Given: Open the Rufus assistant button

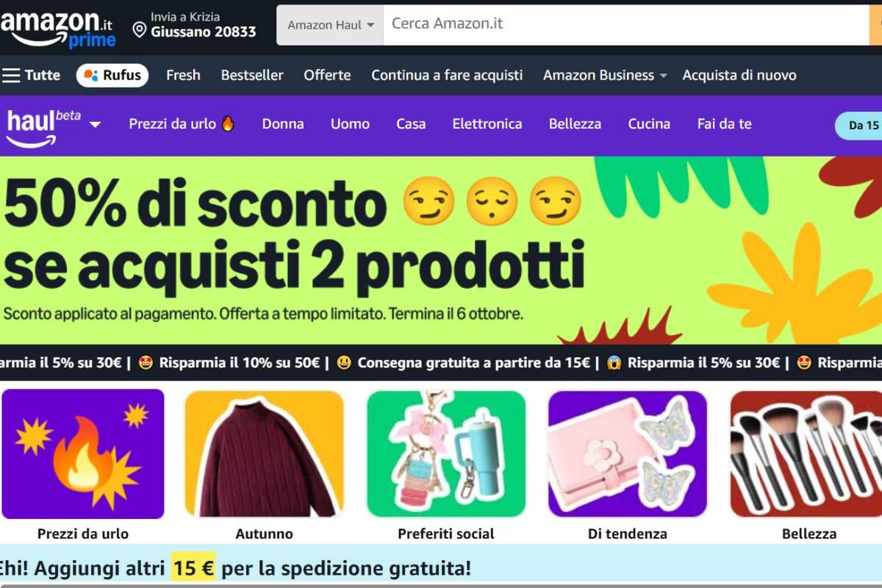Looking at the screenshot, I should (112, 75).
